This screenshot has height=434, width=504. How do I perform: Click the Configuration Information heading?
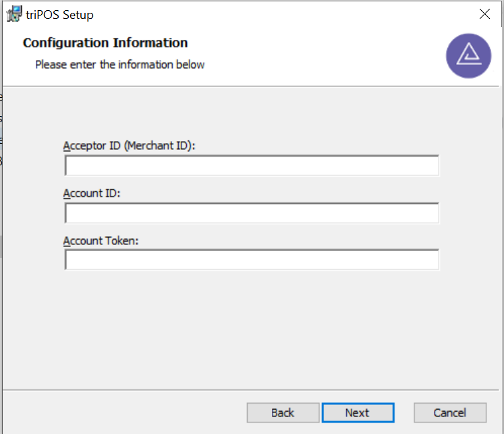coord(105,43)
